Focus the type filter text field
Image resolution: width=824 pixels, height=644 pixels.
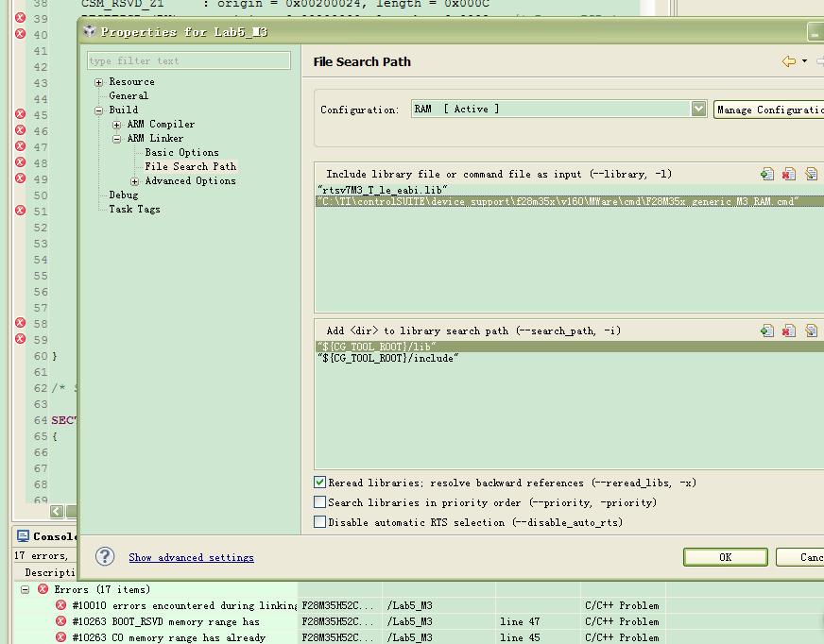coord(189,60)
